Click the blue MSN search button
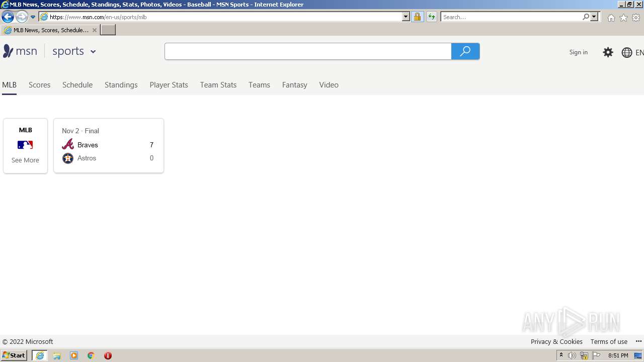 [x=465, y=51]
